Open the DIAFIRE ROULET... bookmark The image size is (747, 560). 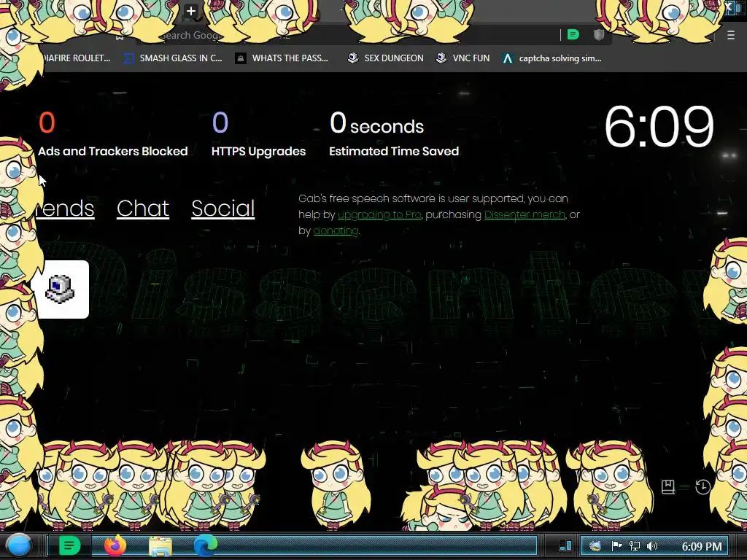pyautogui.click(x=76, y=58)
